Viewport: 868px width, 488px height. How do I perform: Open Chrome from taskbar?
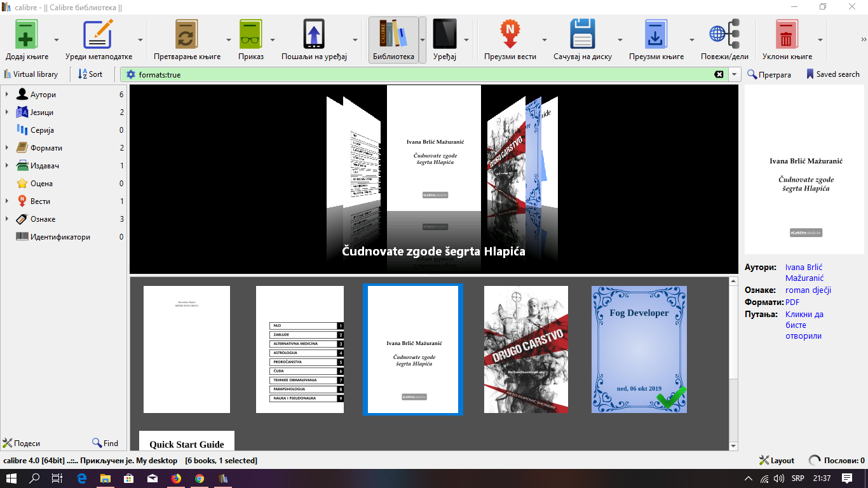(200, 478)
